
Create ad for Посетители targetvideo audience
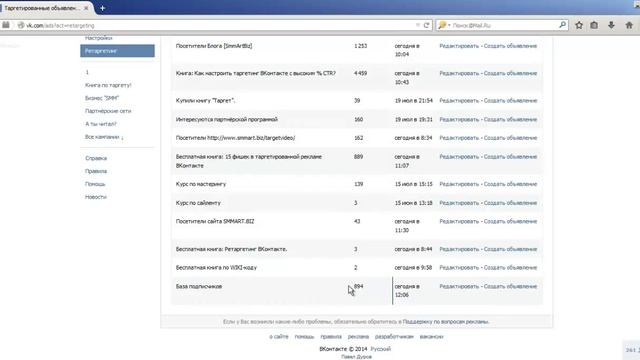coord(510,138)
